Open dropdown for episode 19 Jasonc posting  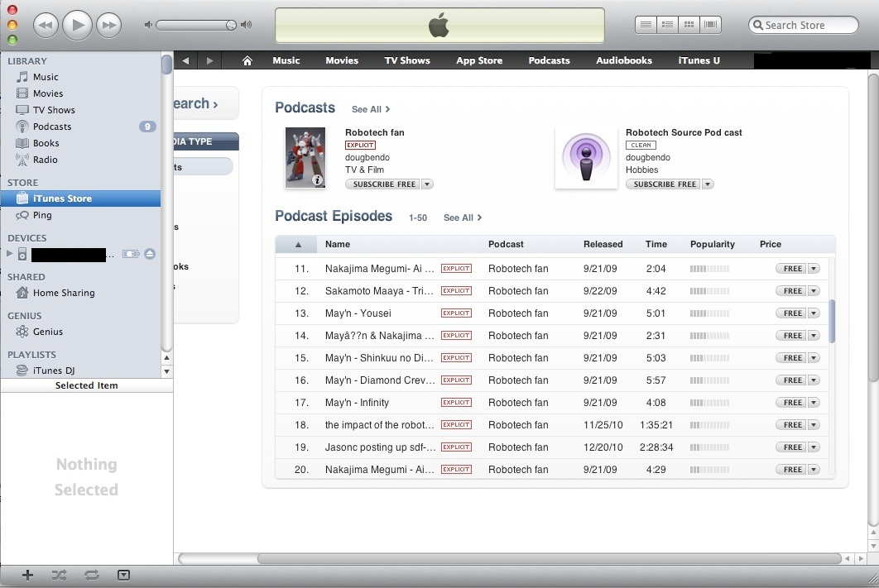tap(814, 447)
